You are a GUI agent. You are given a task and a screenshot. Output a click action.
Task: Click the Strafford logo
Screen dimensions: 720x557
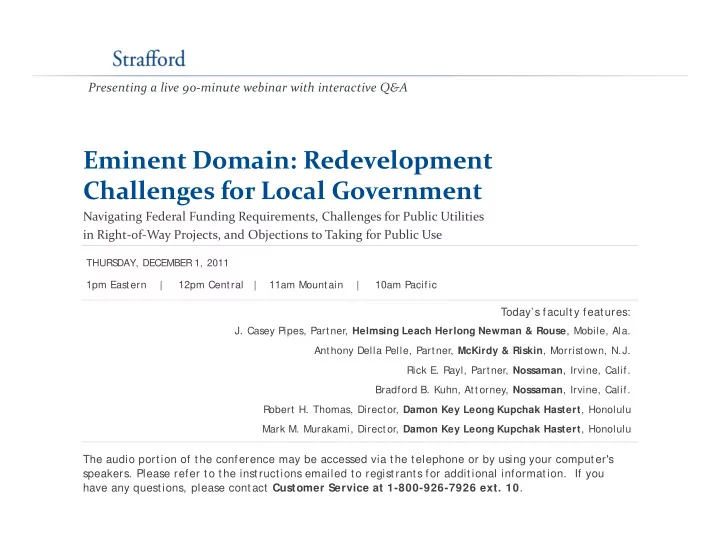coord(149,59)
